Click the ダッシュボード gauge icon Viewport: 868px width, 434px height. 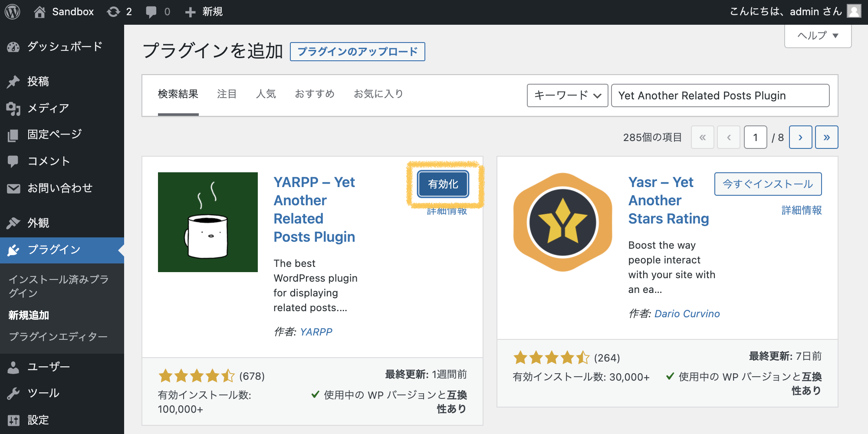(13, 47)
